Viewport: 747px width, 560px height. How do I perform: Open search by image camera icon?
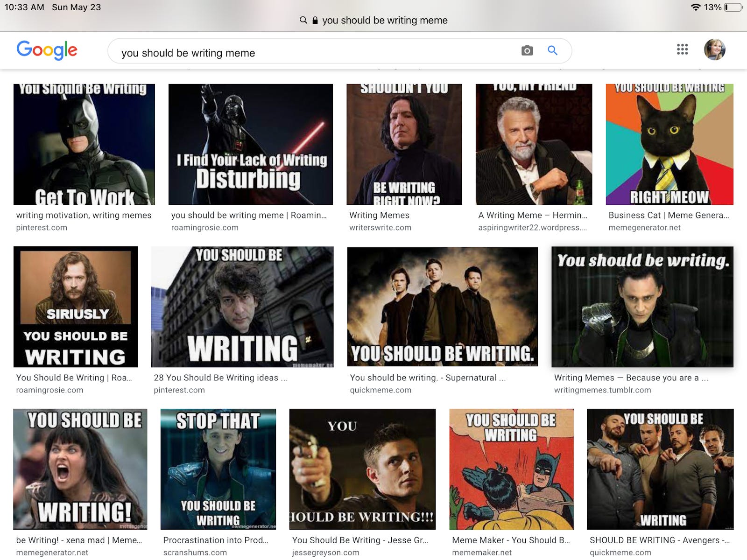[x=527, y=50]
